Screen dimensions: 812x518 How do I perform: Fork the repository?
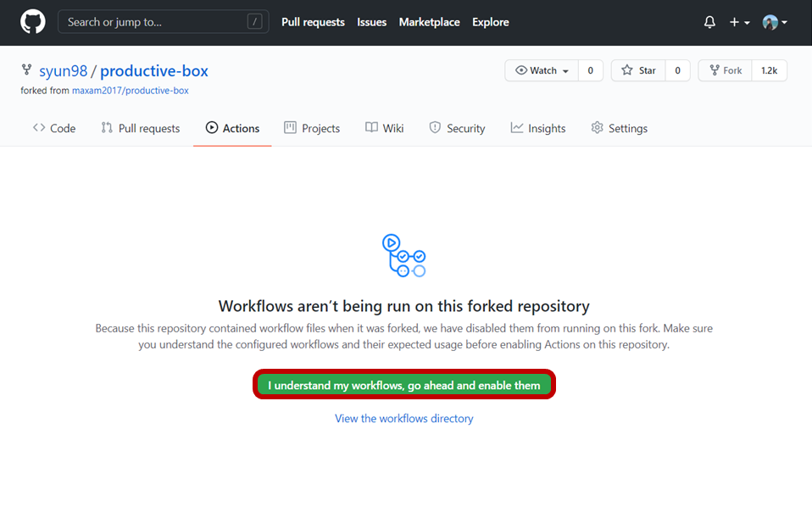[725, 70]
